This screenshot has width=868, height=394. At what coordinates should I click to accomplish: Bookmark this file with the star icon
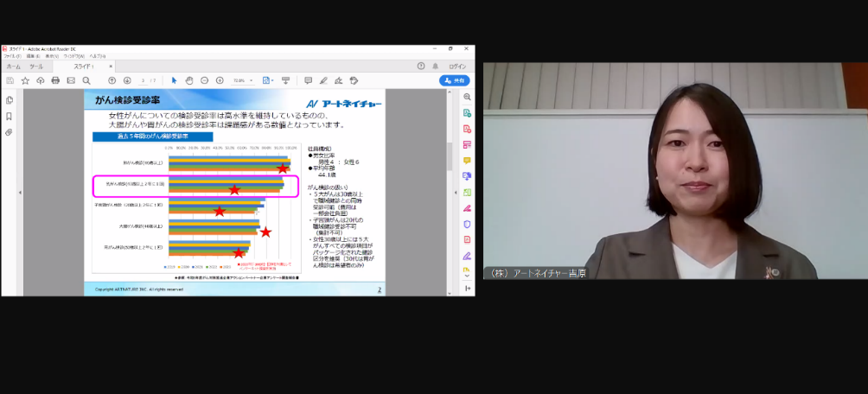pos(25,80)
